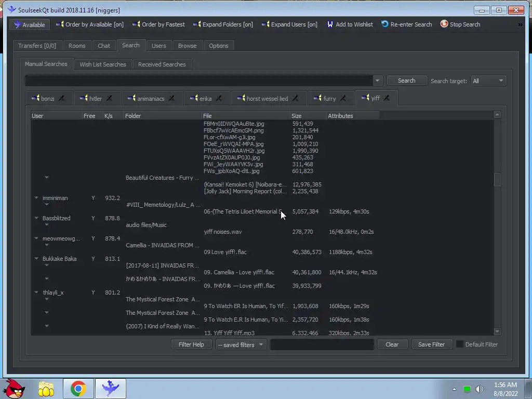Click Add to Wishlist
This screenshot has height=399, width=532.
coord(350,24)
